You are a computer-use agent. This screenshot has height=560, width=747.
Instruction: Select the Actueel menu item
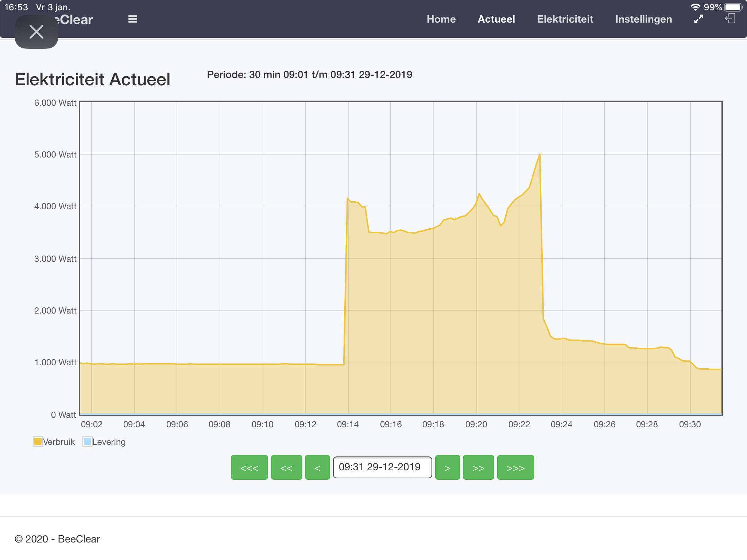[x=496, y=19]
